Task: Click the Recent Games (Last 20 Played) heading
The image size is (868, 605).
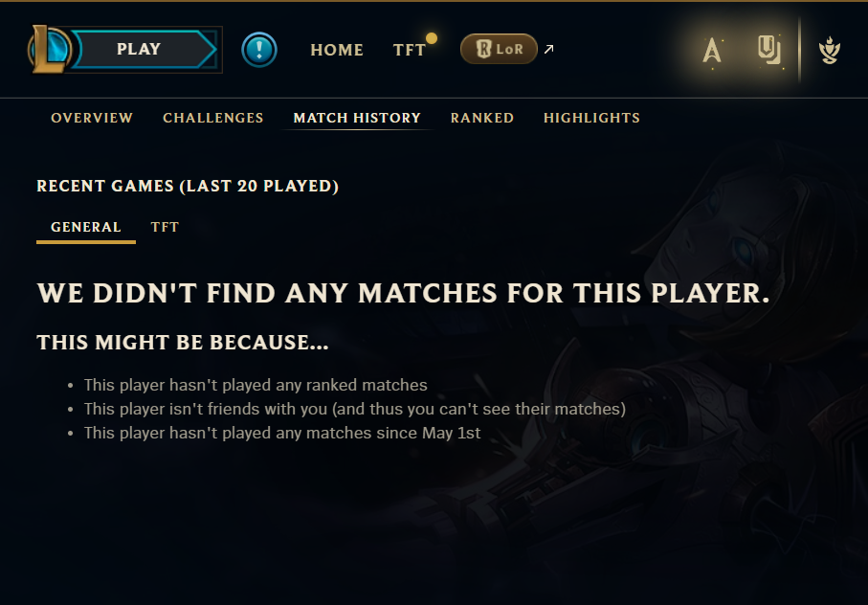Action: (188, 186)
